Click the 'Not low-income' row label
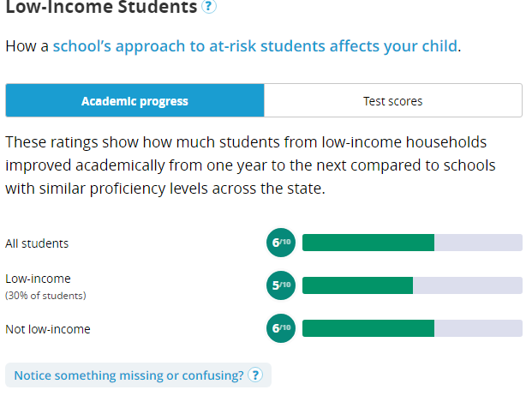Viewport: 532px width, 408px height. [x=48, y=329]
